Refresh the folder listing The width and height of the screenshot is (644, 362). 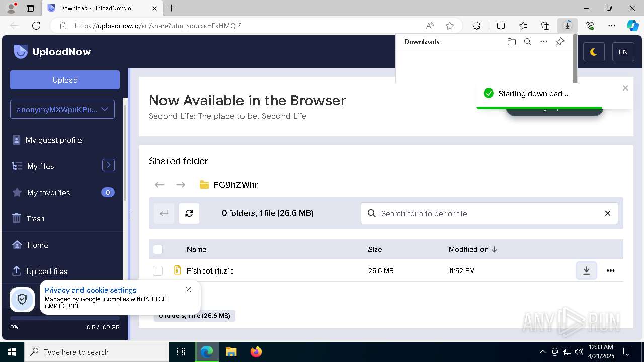(189, 213)
